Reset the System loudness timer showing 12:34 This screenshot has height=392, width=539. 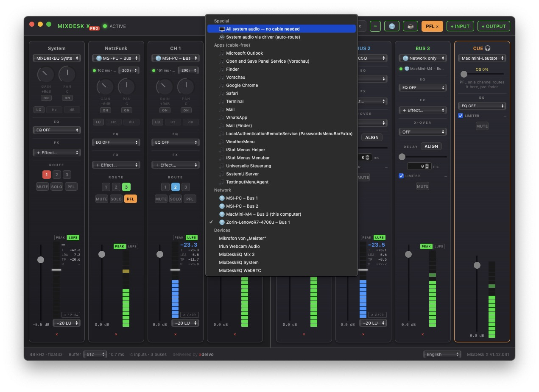pos(71,315)
